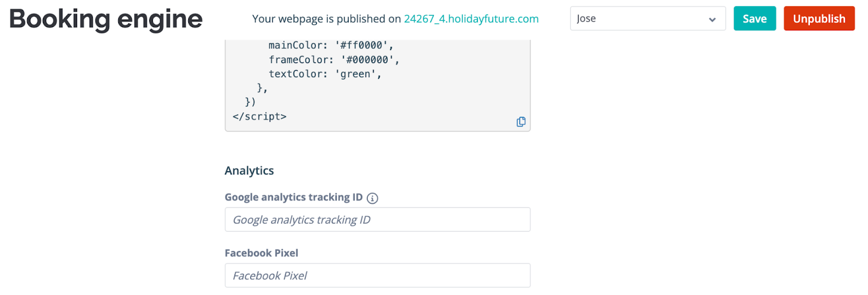Screen dimensions: 868x295
Task: Select the frameColor '#000000' code line
Action: click(x=334, y=60)
